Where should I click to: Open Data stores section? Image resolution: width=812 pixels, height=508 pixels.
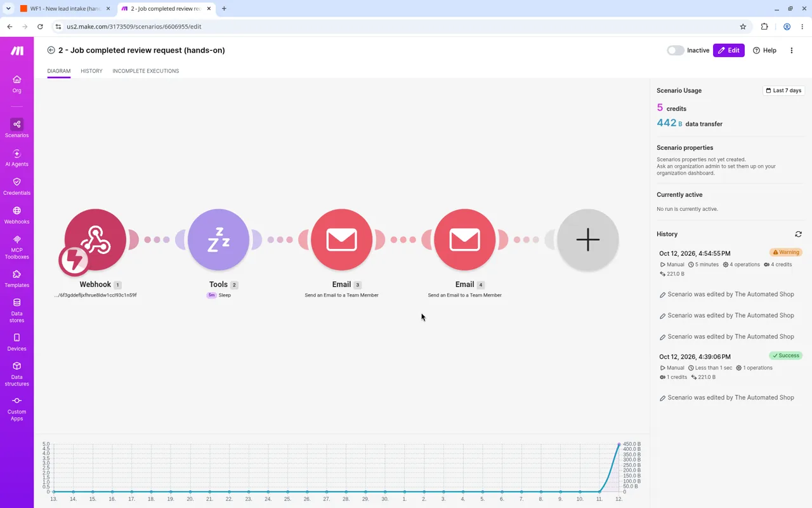(x=16, y=311)
